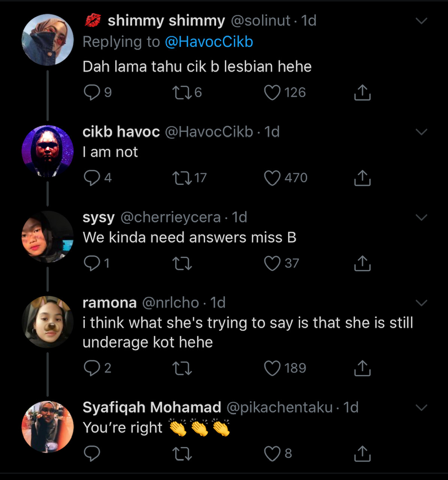Open the more menu on cikb havoc's tweet
This screenshot has height=480, width=448.
point(422,132)
